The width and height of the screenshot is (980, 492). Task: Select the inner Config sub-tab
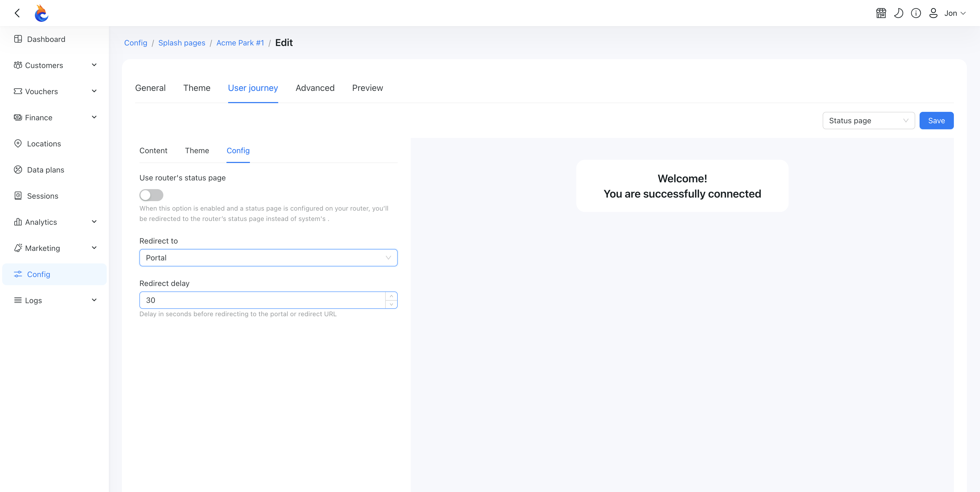click(x=238, y=150)
